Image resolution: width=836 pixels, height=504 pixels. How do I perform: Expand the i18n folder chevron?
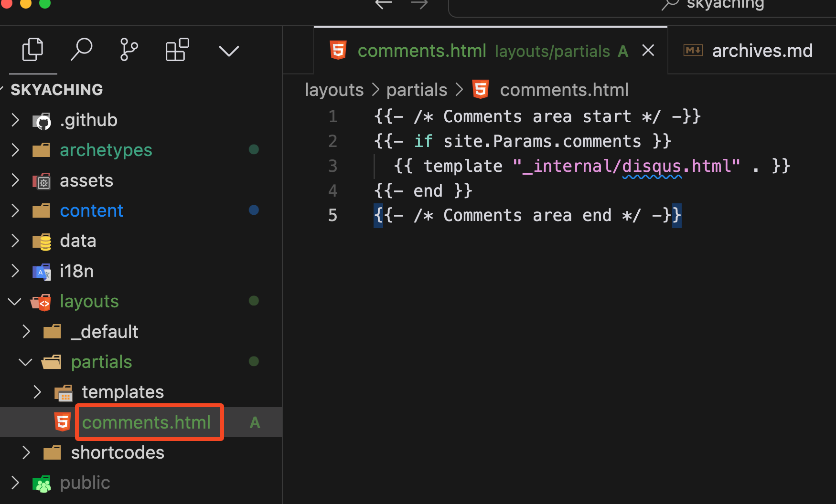click(x=15, y=271)
